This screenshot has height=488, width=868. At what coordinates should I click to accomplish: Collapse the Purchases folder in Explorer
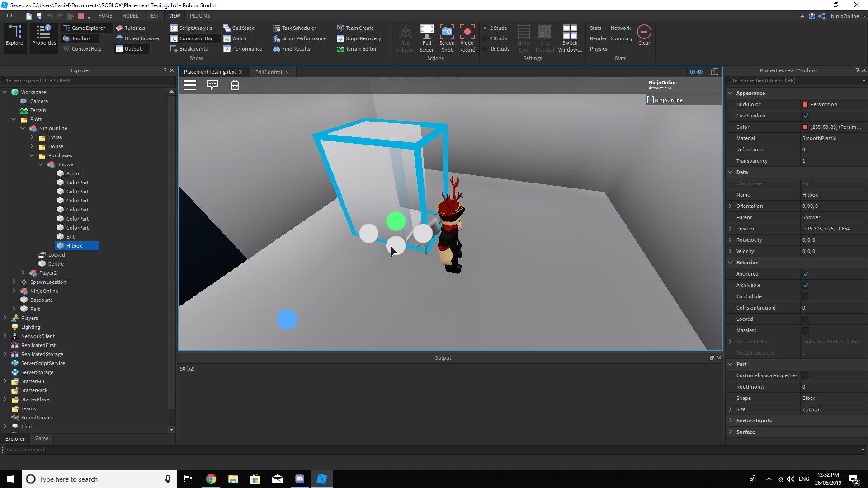32,155
